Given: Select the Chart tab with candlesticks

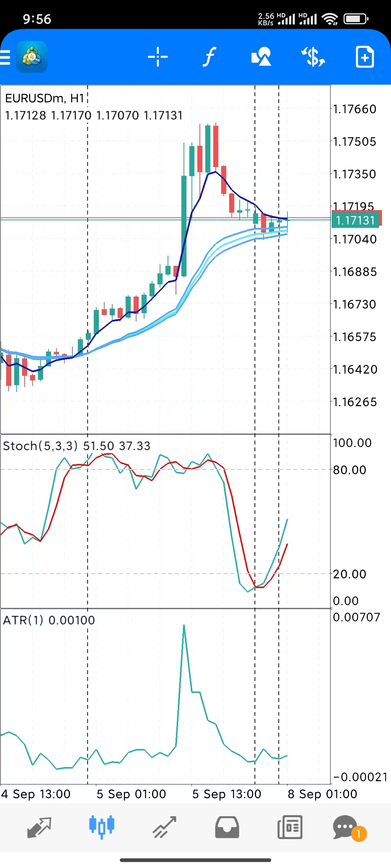Looking at the screenshot, I should 102,827.
